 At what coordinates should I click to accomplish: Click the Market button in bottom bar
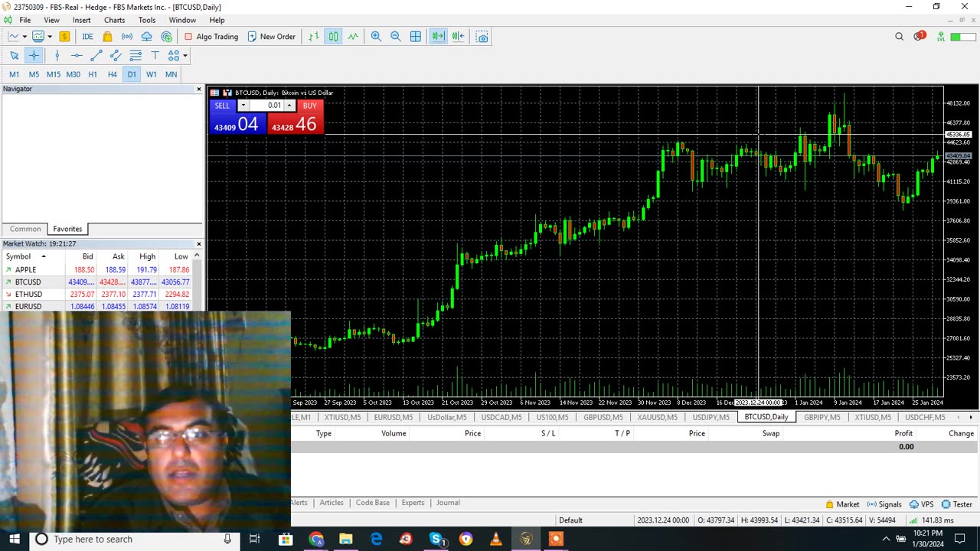coord(842,504)
